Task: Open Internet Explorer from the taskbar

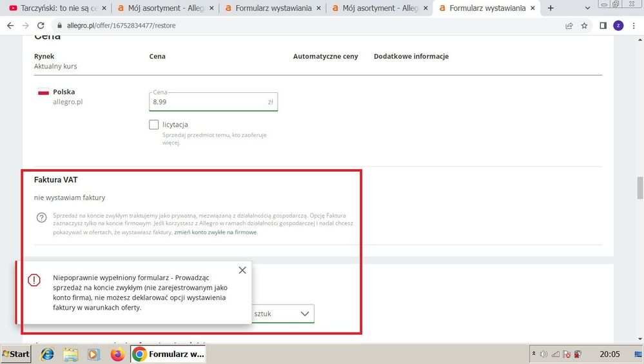Action: click(48, 354)
